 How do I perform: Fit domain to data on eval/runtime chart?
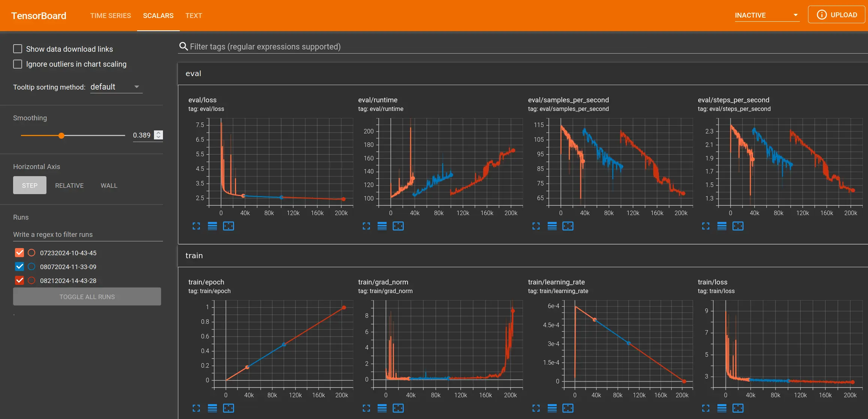click(398, 226)
